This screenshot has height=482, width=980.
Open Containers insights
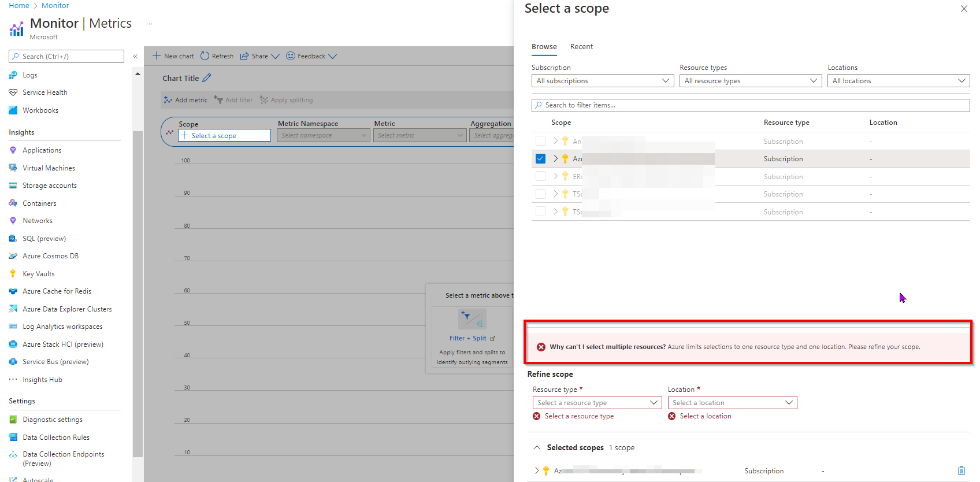click(39, 203)
